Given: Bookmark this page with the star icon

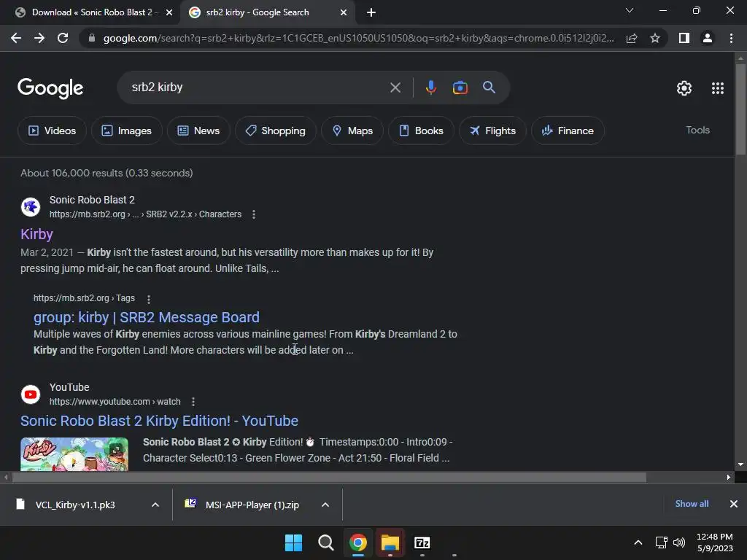Looking at the screenshot, I should tap(655, 38).
